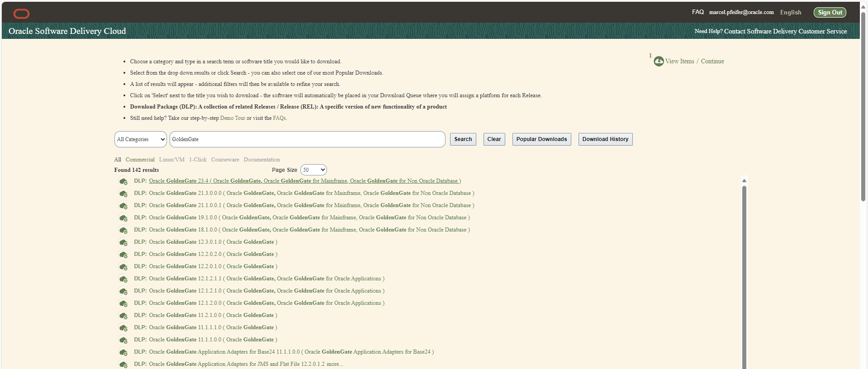
Task: Open Oracle GoldenGate 23.4 package link
Action: [x=305, y=181]
